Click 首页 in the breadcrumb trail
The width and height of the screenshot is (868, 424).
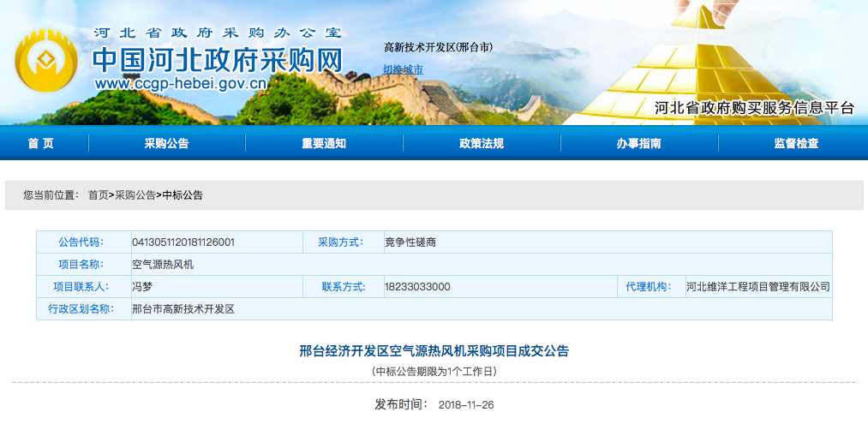click(98, 195)
